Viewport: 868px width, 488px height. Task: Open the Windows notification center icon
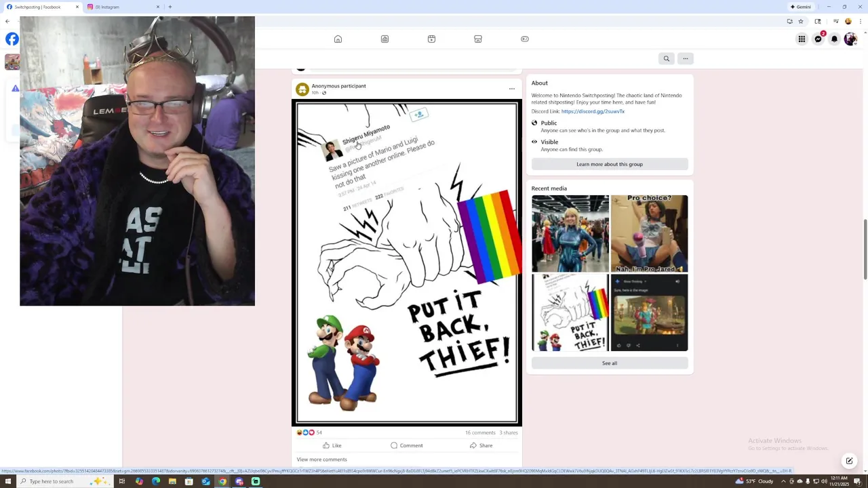[x=857, y=481]
